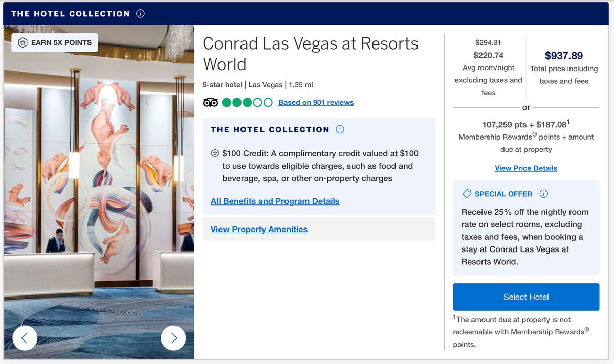
Task: Open the View Price Details link
Action: point(525,168)
